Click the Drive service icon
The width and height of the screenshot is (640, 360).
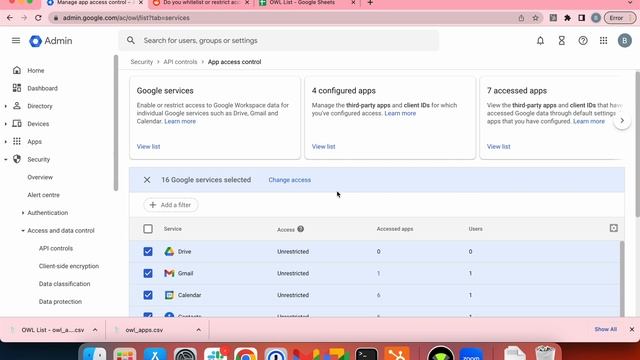click(x=169, y=251)
